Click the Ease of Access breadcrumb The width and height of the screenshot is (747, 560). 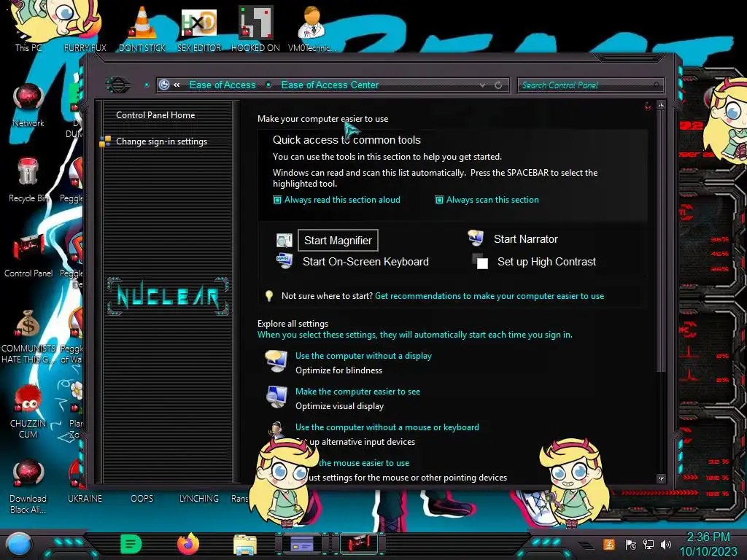click(x=222, y=85)
